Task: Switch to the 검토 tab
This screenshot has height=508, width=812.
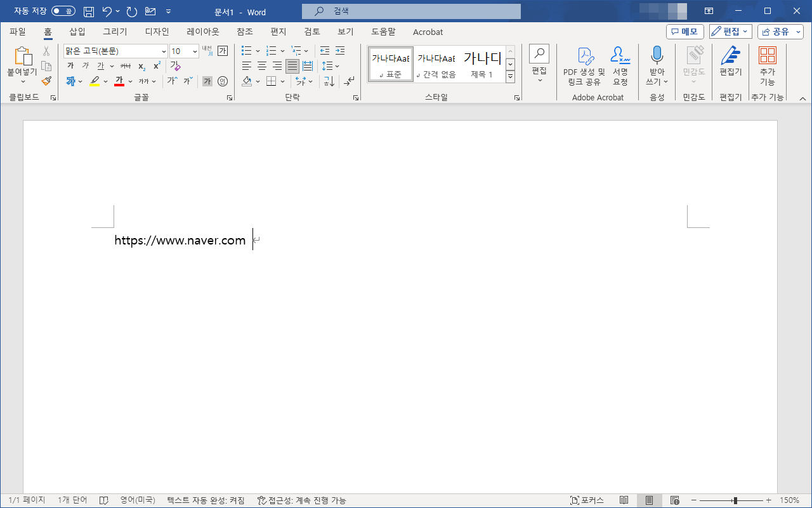Action: (312, 32)
